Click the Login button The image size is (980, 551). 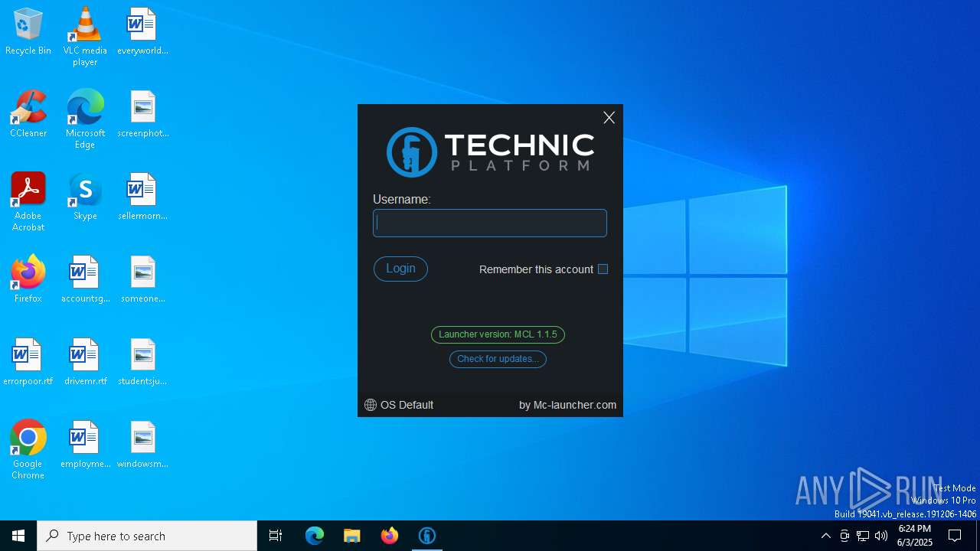coord(400,269)
